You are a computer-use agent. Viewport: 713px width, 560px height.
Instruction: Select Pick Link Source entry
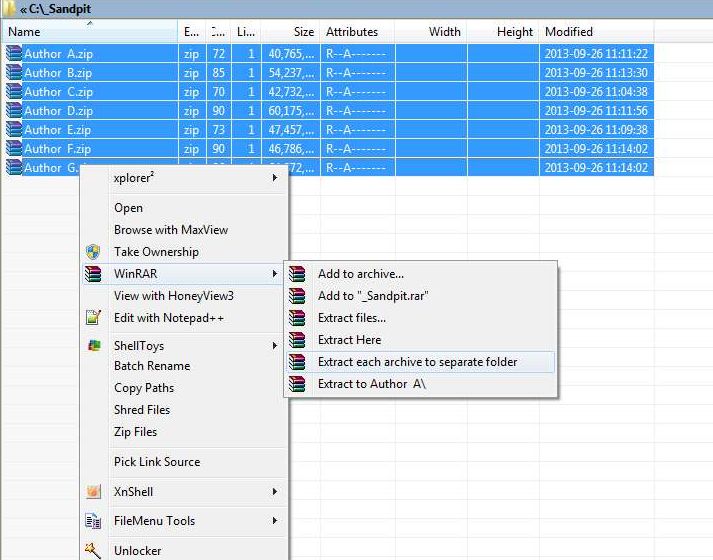157,462
